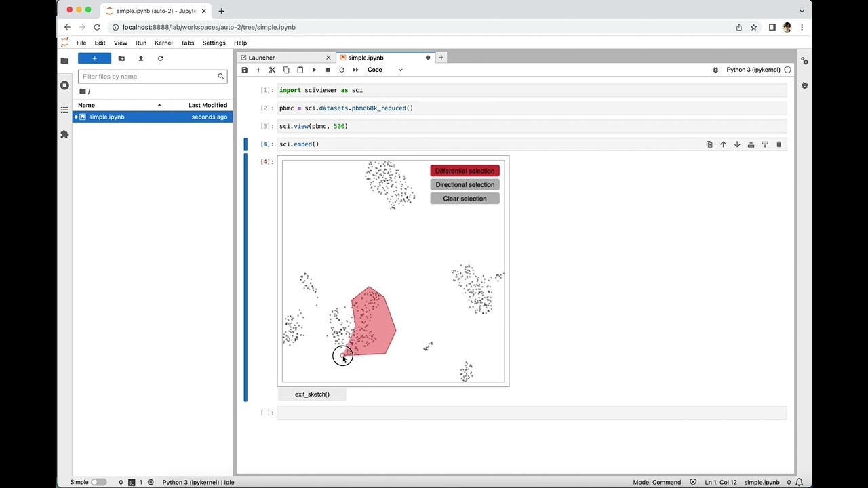Click the exit_sketch() button
868x488 pixels.
coord(312,394)
